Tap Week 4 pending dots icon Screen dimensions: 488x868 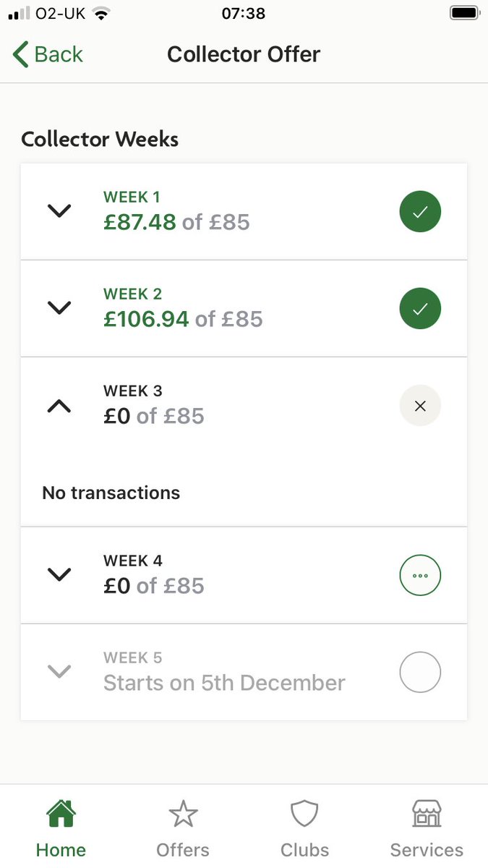click(420, 576)
